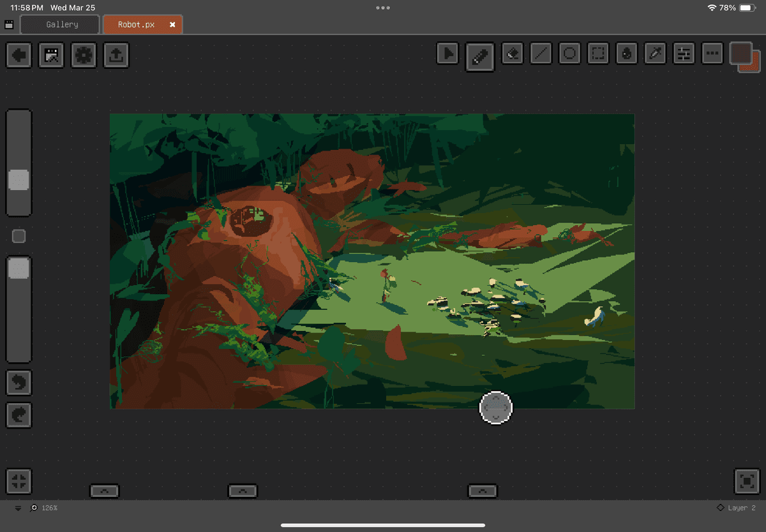Toggle fullscreen with bottom-right frame button

[x=747, y=481]
